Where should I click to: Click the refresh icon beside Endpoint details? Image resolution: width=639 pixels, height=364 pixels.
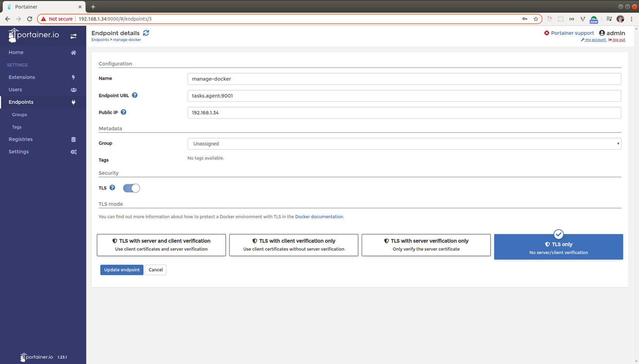click(x=146, y=33)
